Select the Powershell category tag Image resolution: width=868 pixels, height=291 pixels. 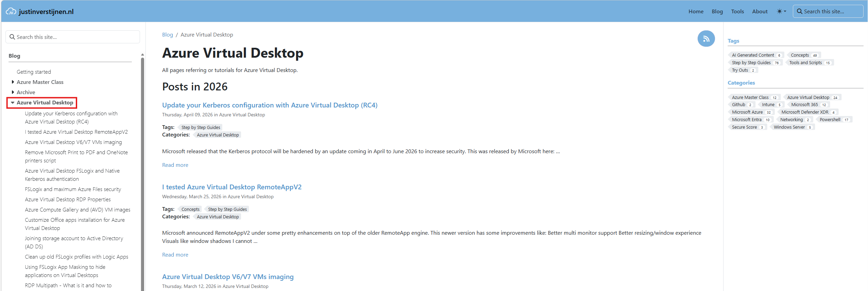click(x=829, y=119)
